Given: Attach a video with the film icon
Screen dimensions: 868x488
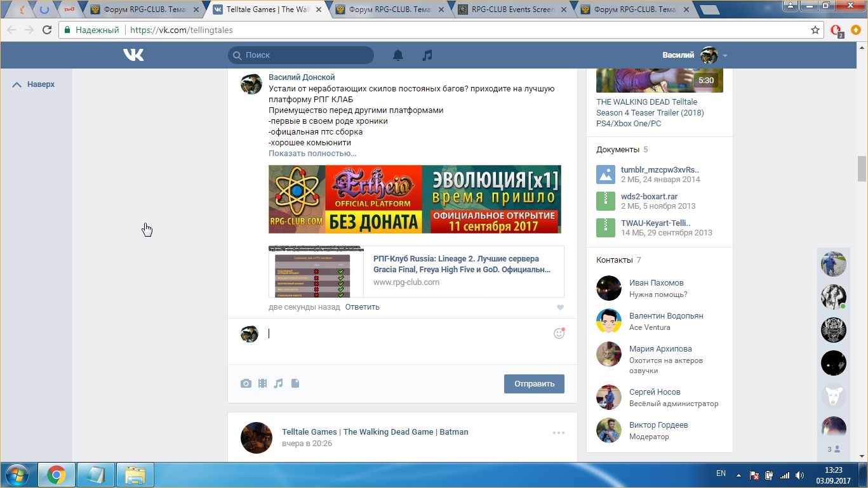Looking at the screenshot, I should pyautogui.click(x=262, y=383).
